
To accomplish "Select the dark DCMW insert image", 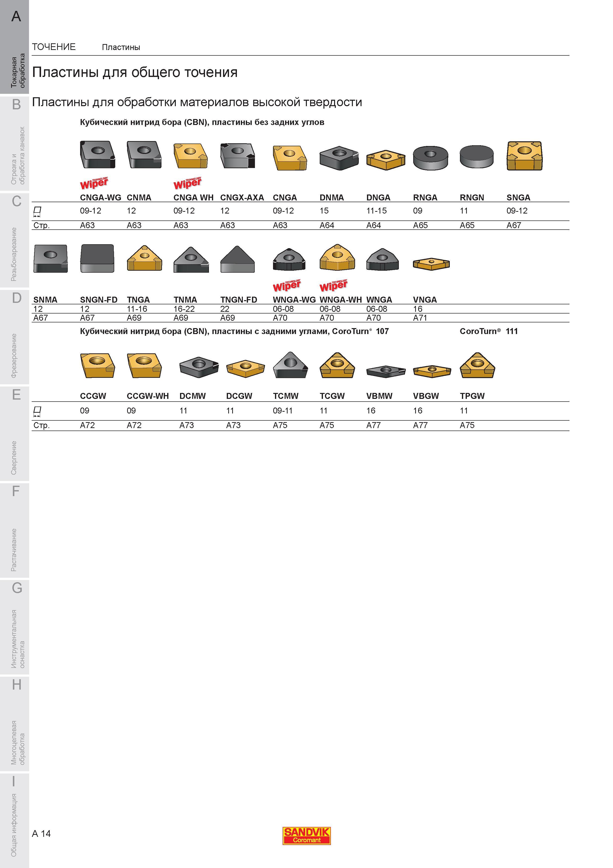I will 199,367.
